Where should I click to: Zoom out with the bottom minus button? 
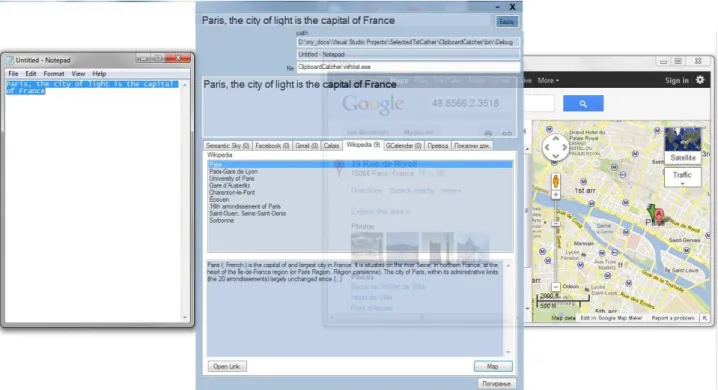[x=555, y=287]
